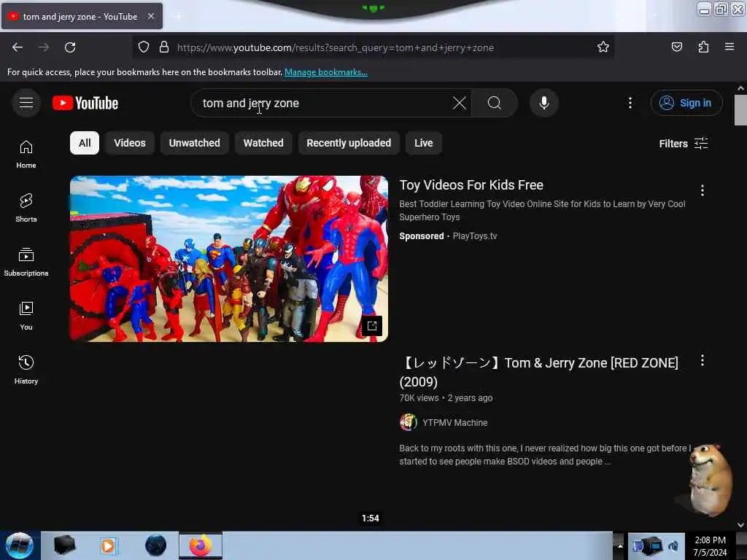Close the tom and jerry zone tab
The width and height of the screenshot is (747, 560).
[150, 16]
